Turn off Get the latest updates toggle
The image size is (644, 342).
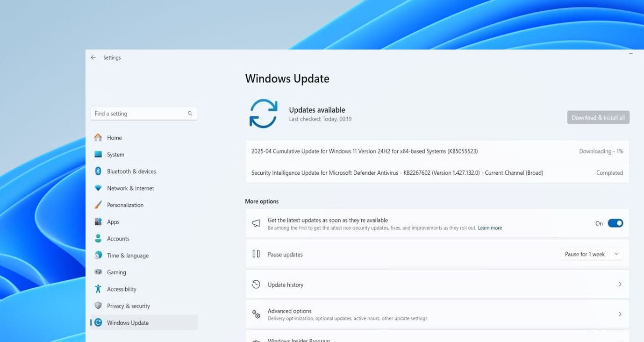[615, 223]
